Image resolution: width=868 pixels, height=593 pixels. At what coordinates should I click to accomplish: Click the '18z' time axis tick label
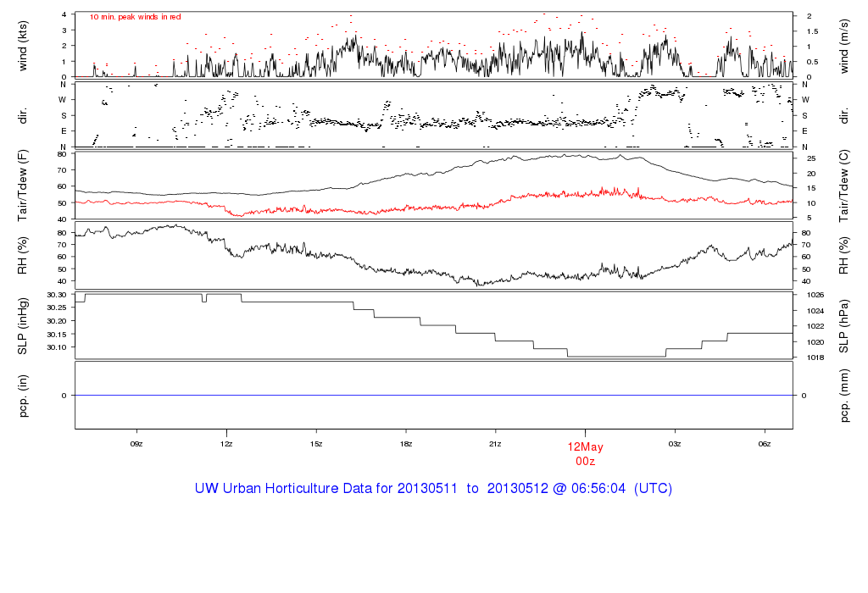point(406,444)
